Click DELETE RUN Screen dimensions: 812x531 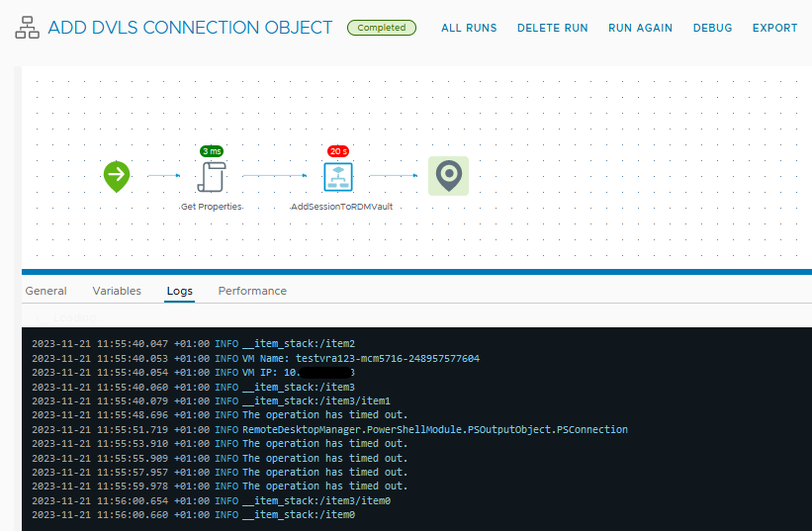553,28
